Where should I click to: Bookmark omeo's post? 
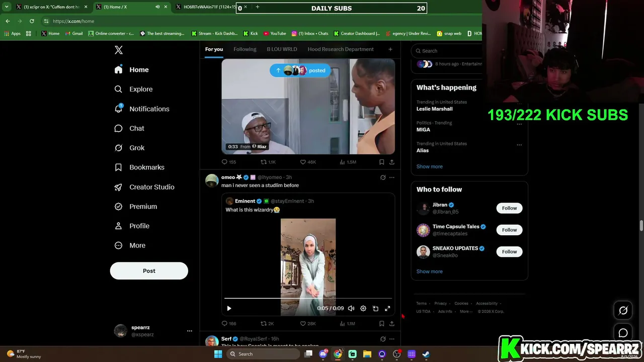tap(381, 324)
